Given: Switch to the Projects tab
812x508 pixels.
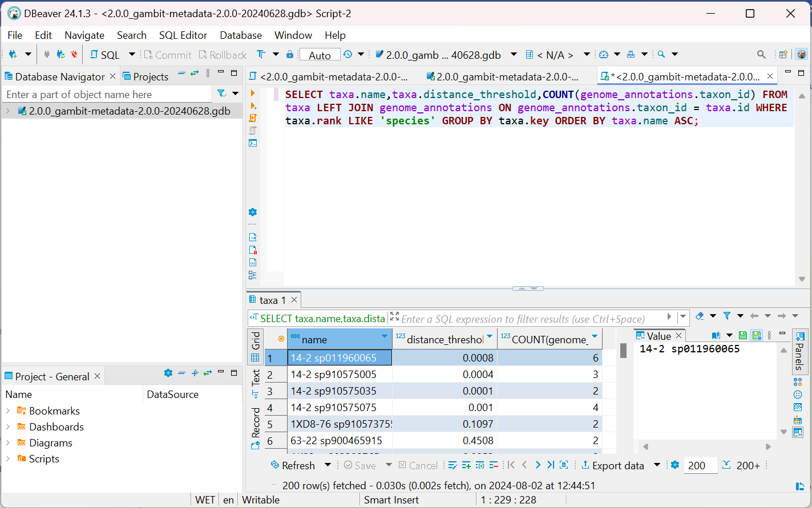Looking at the screenshot, I should 150,77.
